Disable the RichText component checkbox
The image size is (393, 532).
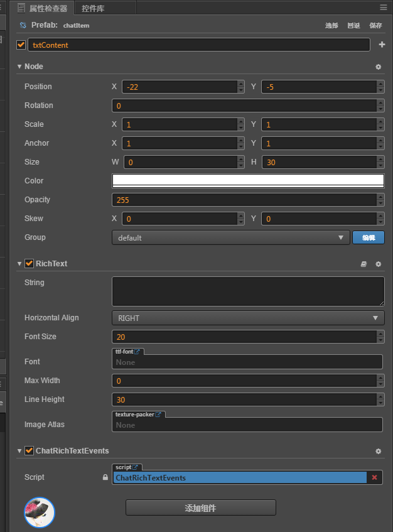click(29, 264)
